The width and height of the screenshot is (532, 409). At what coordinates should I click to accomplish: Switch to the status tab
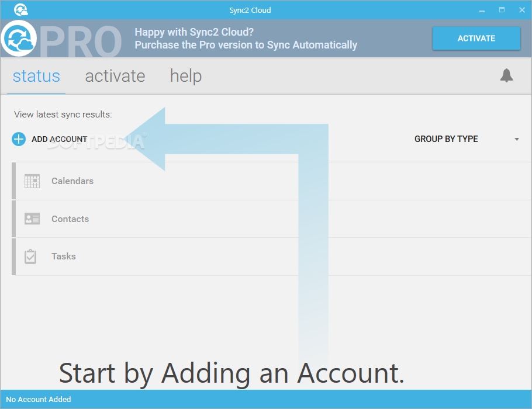tap(36, 76)
